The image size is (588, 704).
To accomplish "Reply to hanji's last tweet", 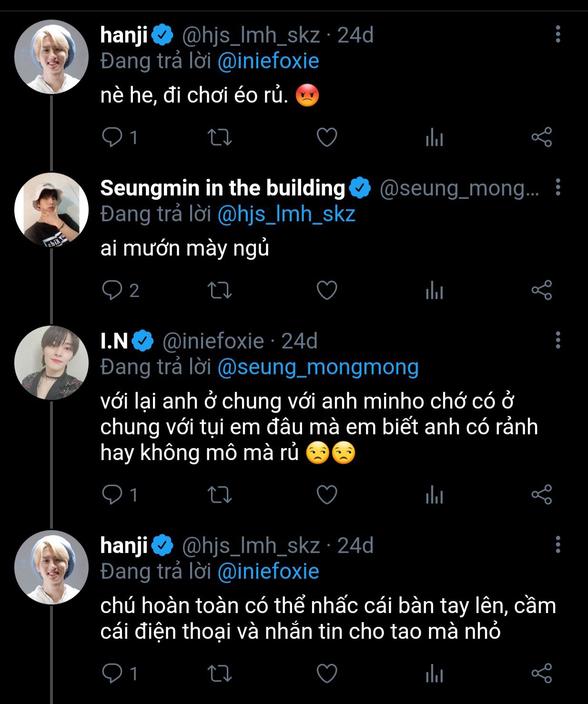I will pos(112,673).
